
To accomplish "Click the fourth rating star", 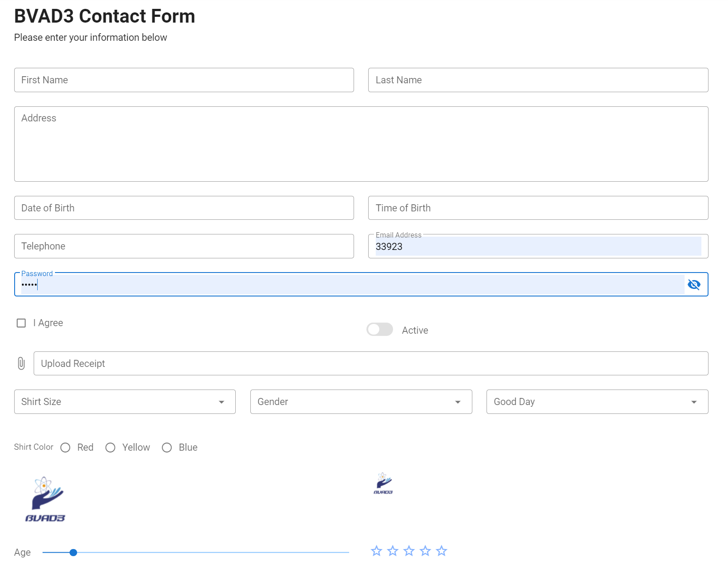I will point(425,551).
